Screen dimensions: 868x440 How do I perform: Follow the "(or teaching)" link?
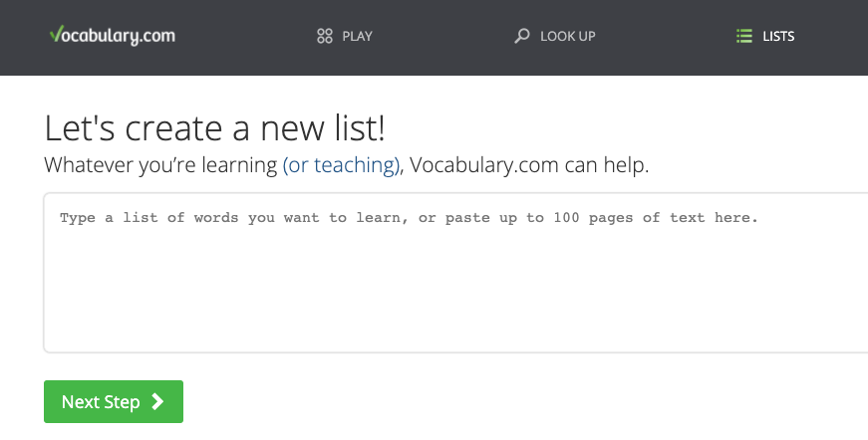click(x=341, y=165)
